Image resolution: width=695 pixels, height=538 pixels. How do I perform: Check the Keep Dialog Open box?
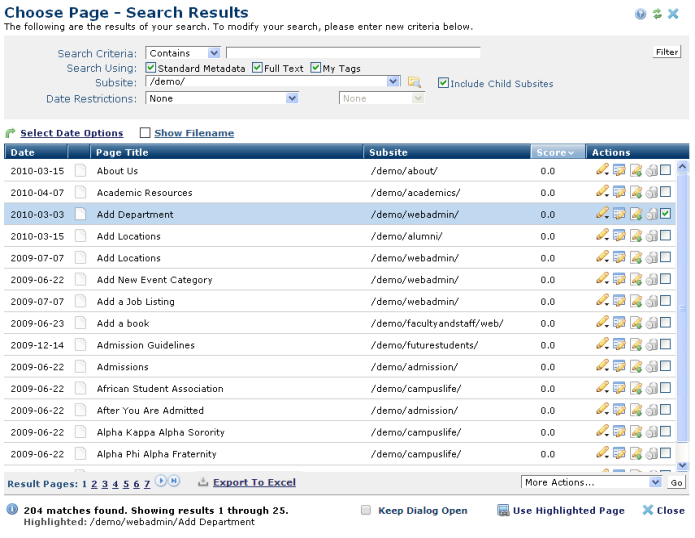point(366,510)
